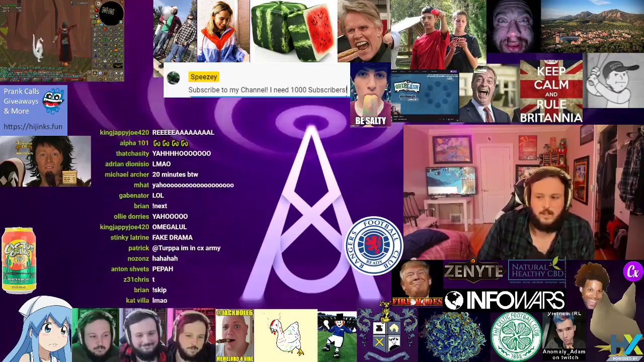
Task: Select the @Jackhole6 Memelord 4 Hire image
Action: [x=234, y=335]
